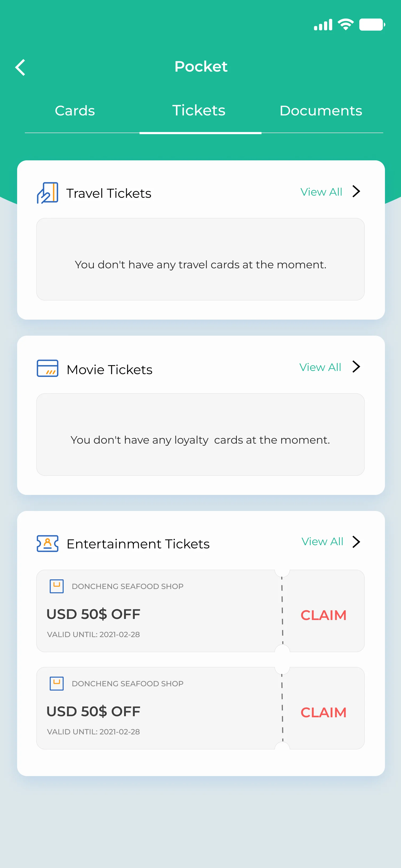Switch to the Cards tab
Viewport: 401px width, 868px height.
coord(75,111)
